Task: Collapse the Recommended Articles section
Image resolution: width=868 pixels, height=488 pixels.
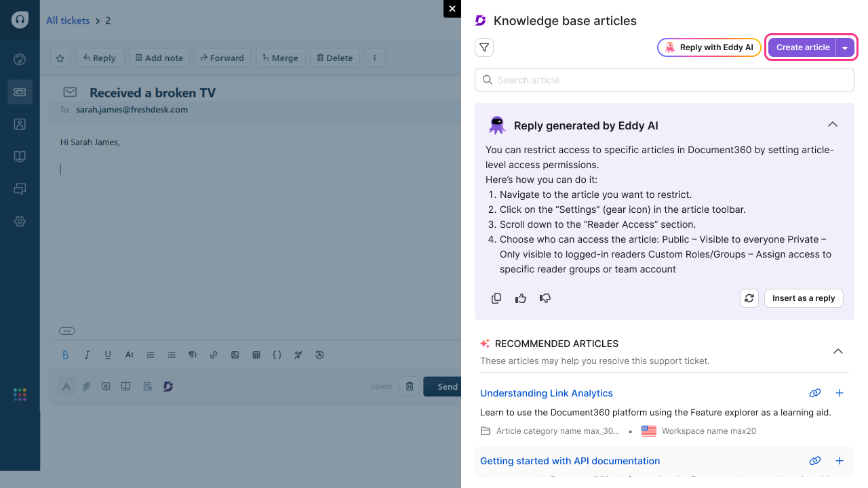Action: click(x=838, y=351)
